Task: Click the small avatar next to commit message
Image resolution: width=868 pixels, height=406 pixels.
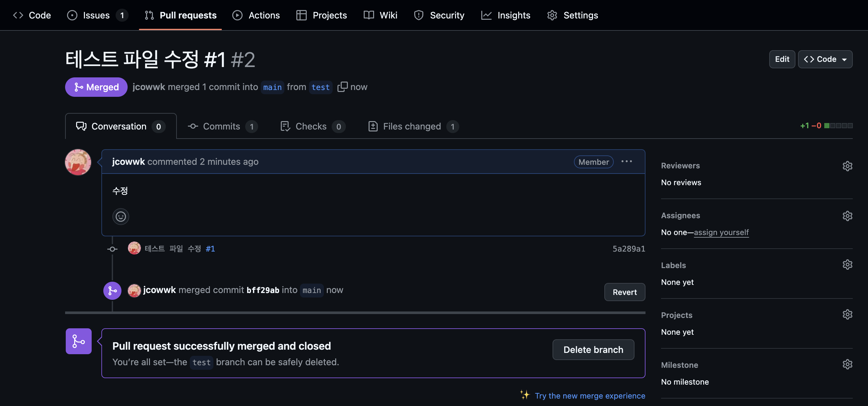Action: 134,248
